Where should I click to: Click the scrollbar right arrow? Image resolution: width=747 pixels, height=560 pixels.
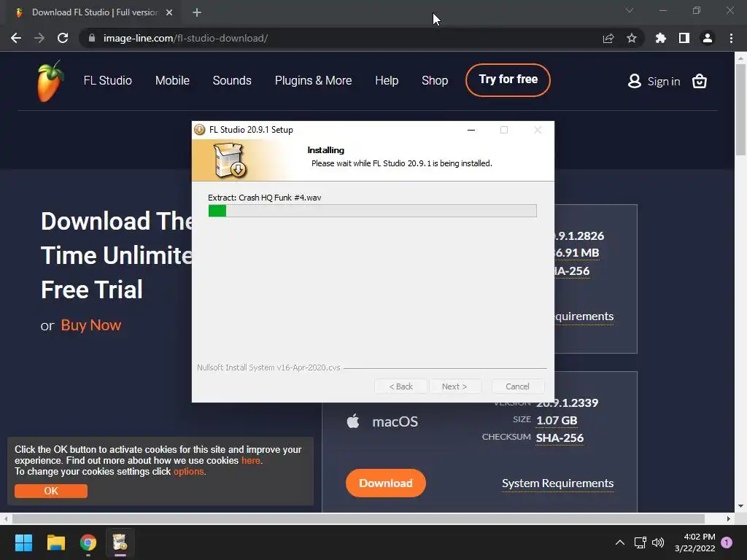[x=729, y=518]
